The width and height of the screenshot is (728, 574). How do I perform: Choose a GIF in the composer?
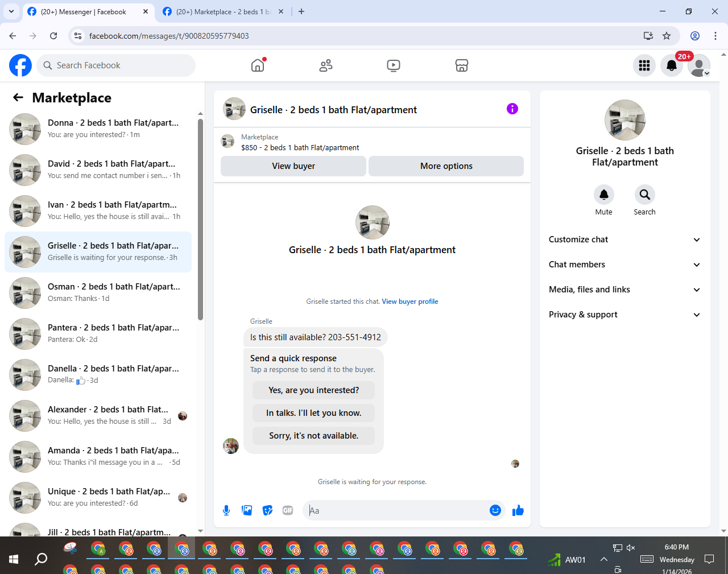click(x=288, y=510)
